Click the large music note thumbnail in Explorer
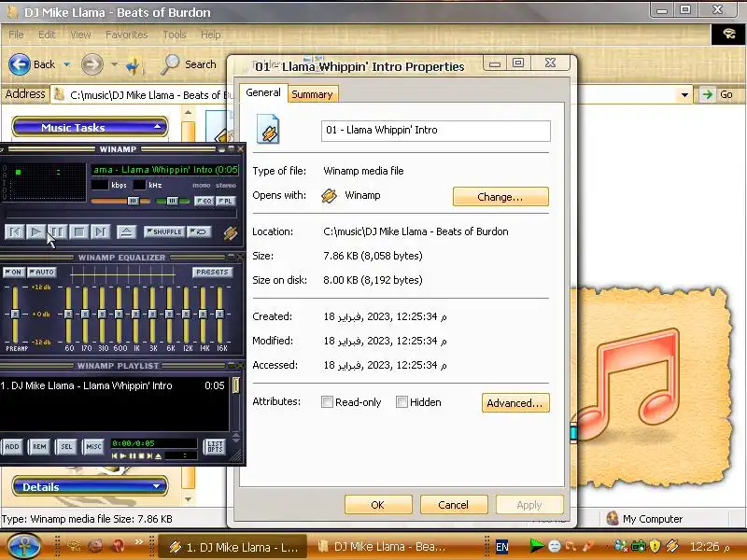This screenshot has width=747, height=560. tap(653, 387)
